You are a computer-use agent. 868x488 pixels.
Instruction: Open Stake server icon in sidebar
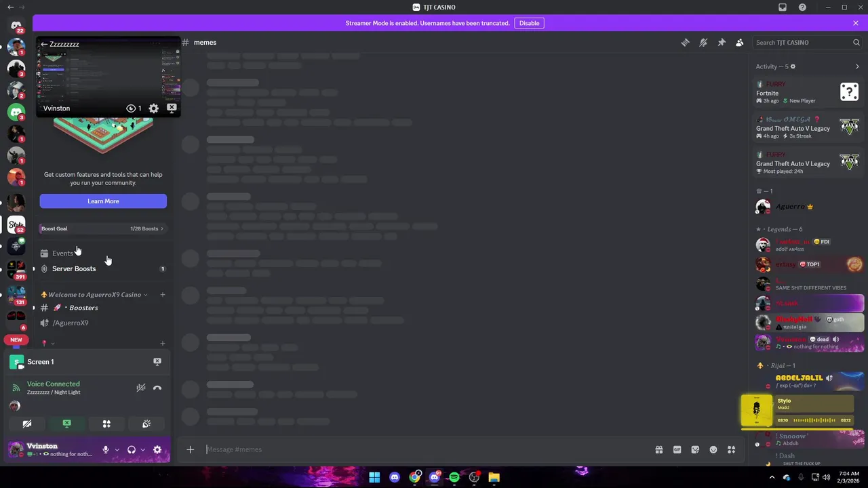coord(16,224)
